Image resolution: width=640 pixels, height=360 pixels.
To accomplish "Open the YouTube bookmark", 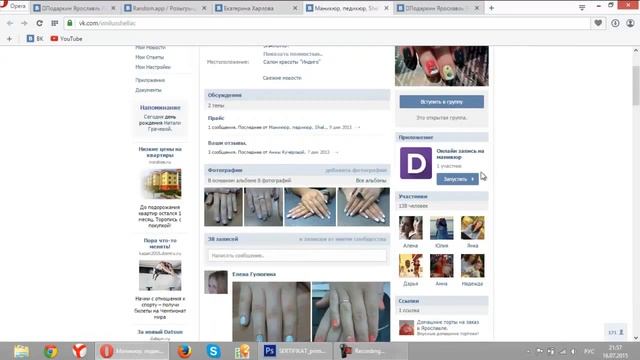I will pos(67,39).
